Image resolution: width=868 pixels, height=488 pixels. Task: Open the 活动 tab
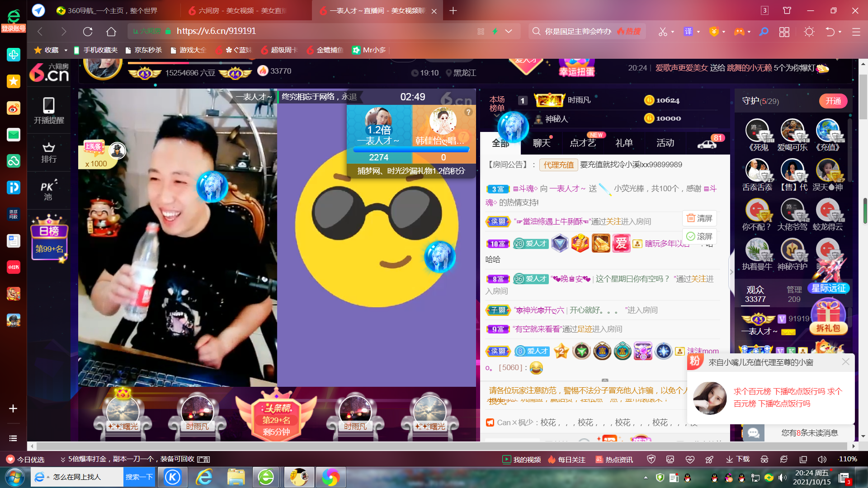tap(665, 143)
